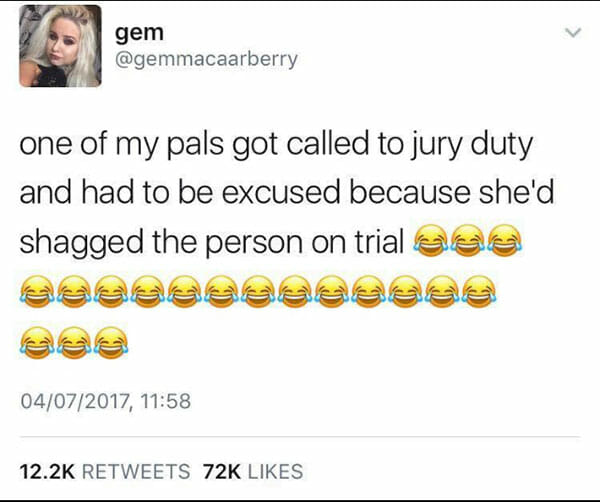The width and height of the screenshot is (600, 502).
Task: Click the first emoji in the bottom emoji row
Action: click(38, 343)
